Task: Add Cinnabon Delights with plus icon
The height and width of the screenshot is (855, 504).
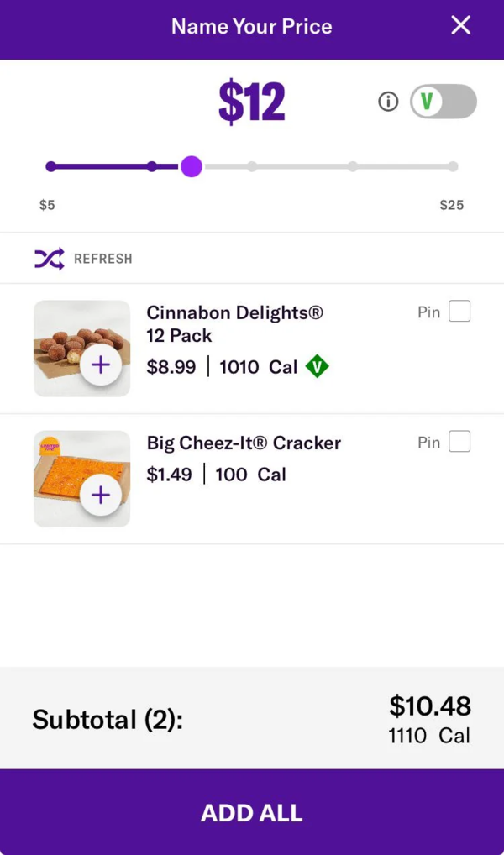Action: coord(101,365)
